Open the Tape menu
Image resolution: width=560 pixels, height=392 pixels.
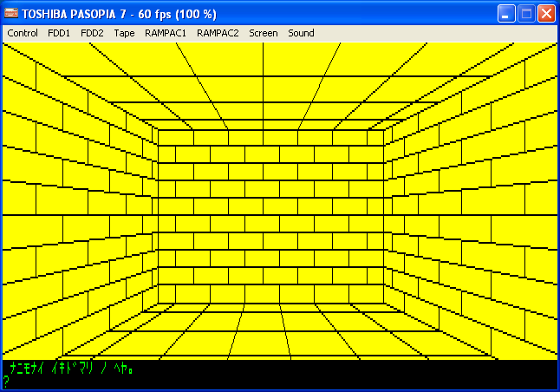pos(124,33)
